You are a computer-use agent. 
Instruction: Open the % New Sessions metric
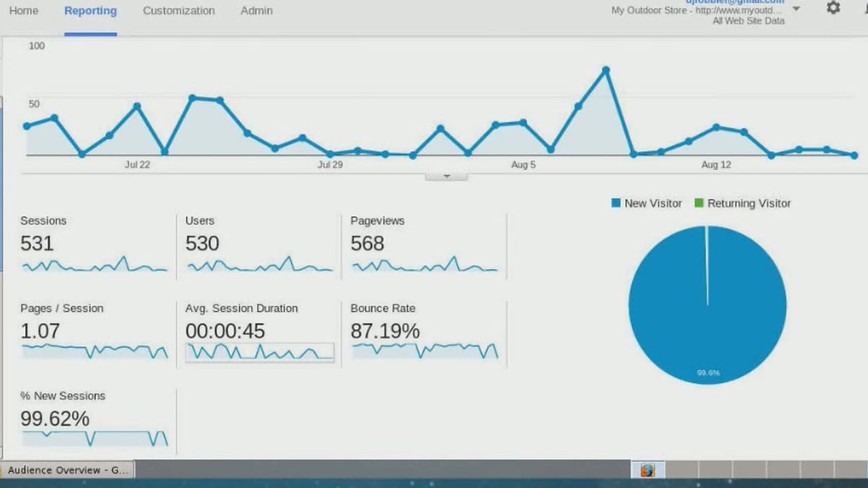click(94, 420)
